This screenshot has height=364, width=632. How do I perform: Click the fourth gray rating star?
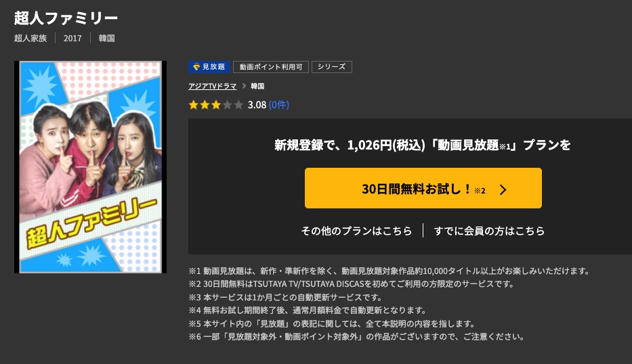point(228,105)
